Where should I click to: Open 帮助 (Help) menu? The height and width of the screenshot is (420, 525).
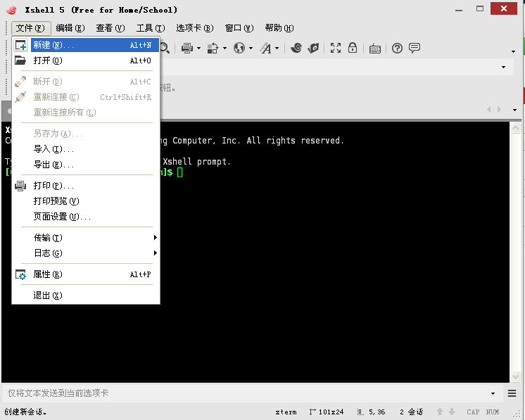(x=279, y=28)
